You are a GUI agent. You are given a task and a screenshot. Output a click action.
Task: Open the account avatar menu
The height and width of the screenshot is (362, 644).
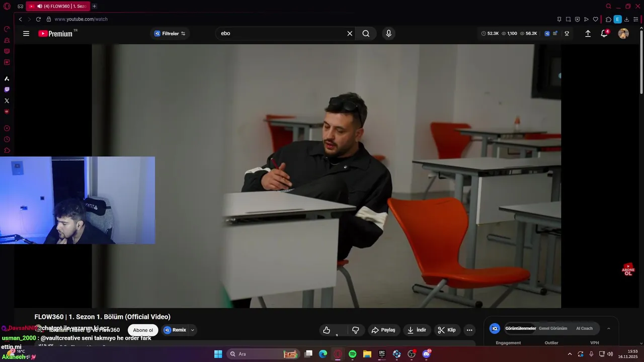click(x=623, y=34)
